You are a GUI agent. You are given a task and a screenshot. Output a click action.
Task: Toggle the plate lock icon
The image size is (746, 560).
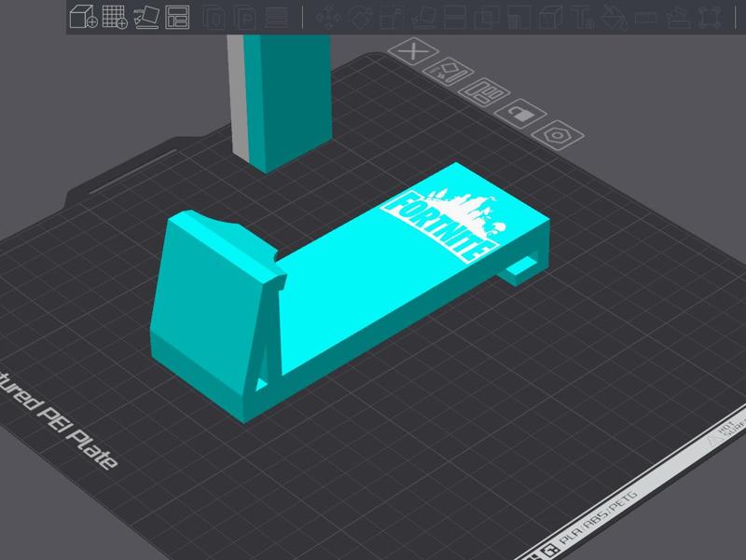pos(520,113)
